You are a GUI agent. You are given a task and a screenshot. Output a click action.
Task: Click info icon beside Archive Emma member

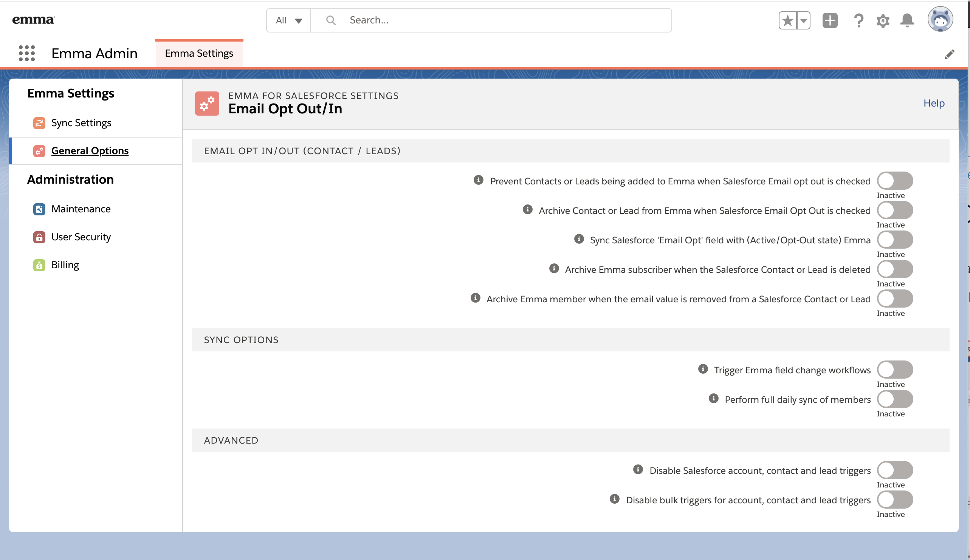(x=476, y=298)
